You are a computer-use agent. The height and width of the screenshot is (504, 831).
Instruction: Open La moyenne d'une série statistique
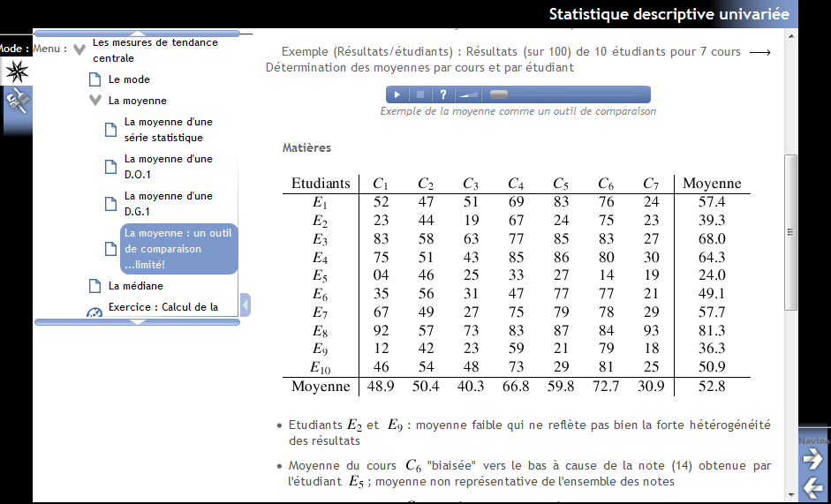point(169,130)
